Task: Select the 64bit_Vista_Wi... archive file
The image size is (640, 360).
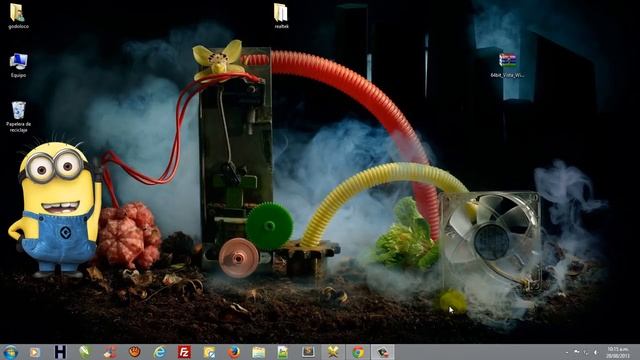Action: pyautogui.click(x=507, y=65)
